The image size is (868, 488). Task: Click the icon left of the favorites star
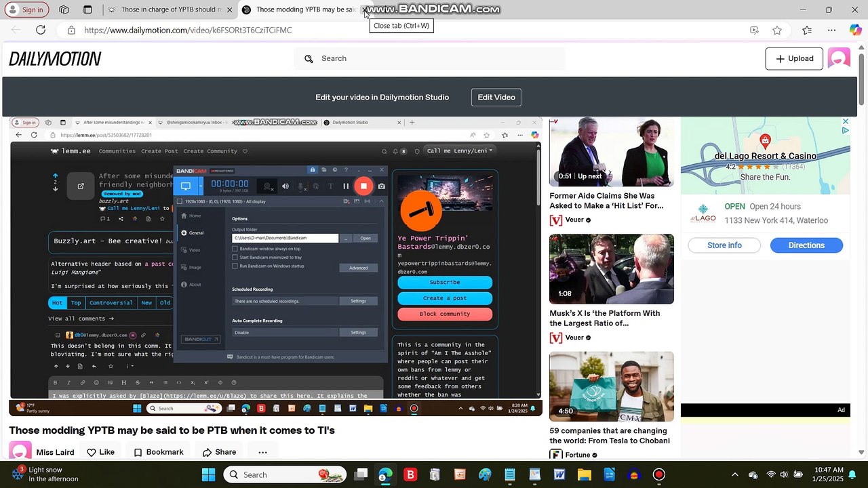pyautogui.click(x=754, y=30)
